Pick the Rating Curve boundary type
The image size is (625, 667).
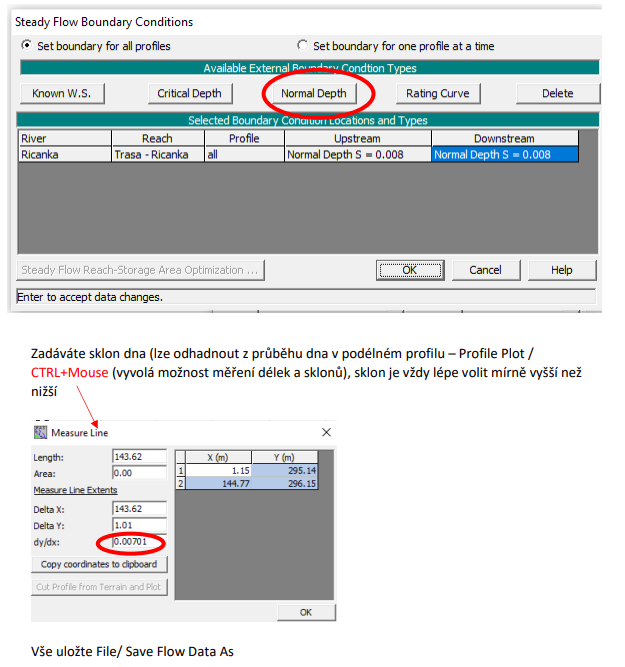pos(438,93)
